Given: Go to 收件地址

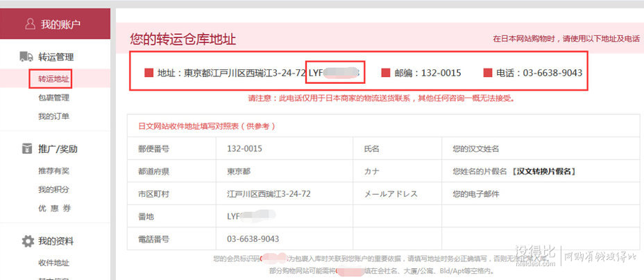Looking at the screenshot, I should pos(53,263).
